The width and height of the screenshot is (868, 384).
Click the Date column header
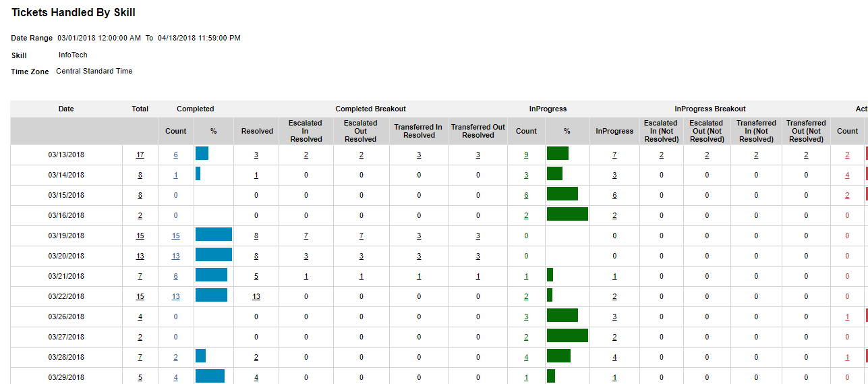(x=66, y=109)
